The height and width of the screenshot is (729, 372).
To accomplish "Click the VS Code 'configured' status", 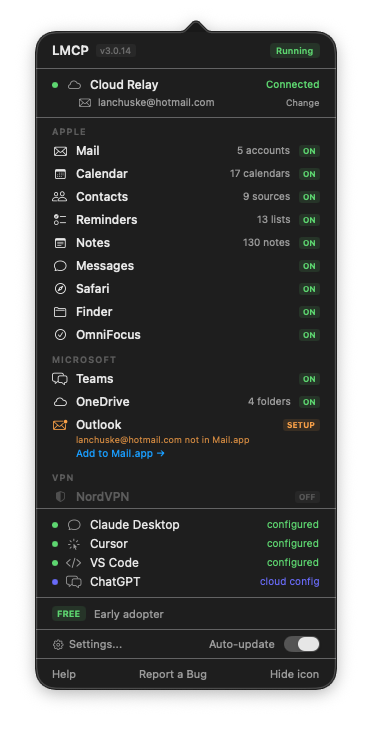I will point(293,563).
